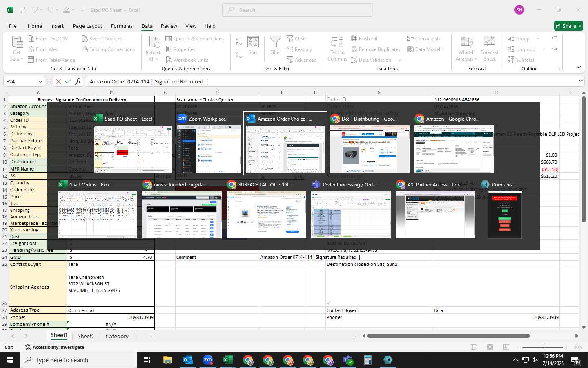The height and width of the screenshot is (368, 588).
Task: Switch to D&H Distributing Chrome thumbnail
Action: coord(370,144)
